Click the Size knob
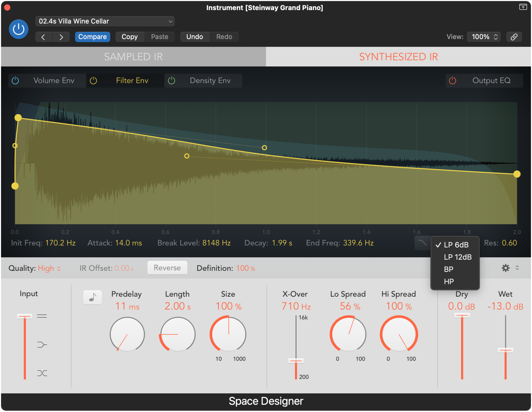 point(228,334)
